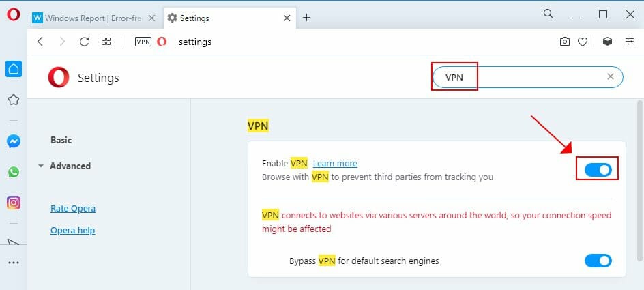Screen dimensions: 644x290
Task: Toggle Bypass VPN for default search engines
Action: coord(598,261)
